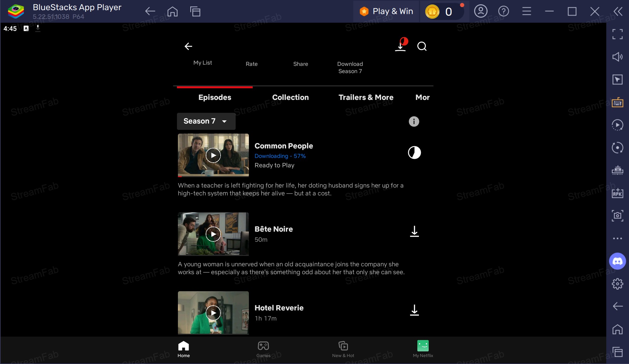This screenshot has width=629, height=364.
Task: Download the Hotel Reverie episode
Action: pyautogui.click(x=414, y=310)
